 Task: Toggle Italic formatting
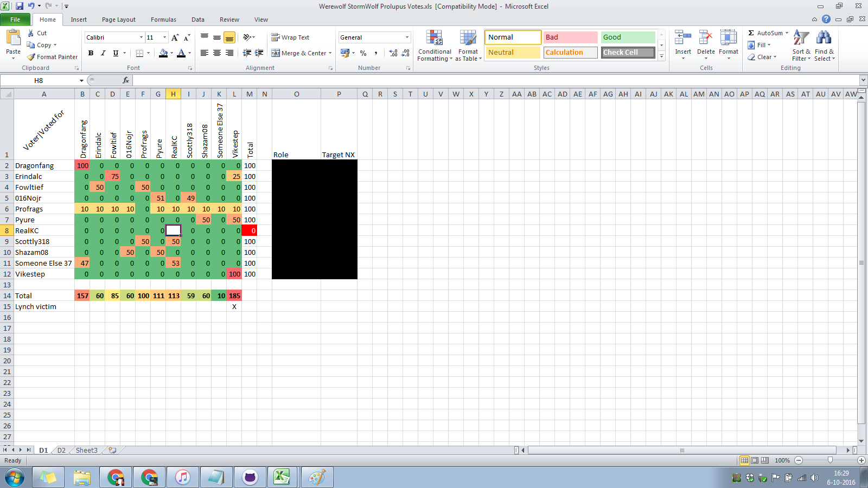tap(103, 53)
